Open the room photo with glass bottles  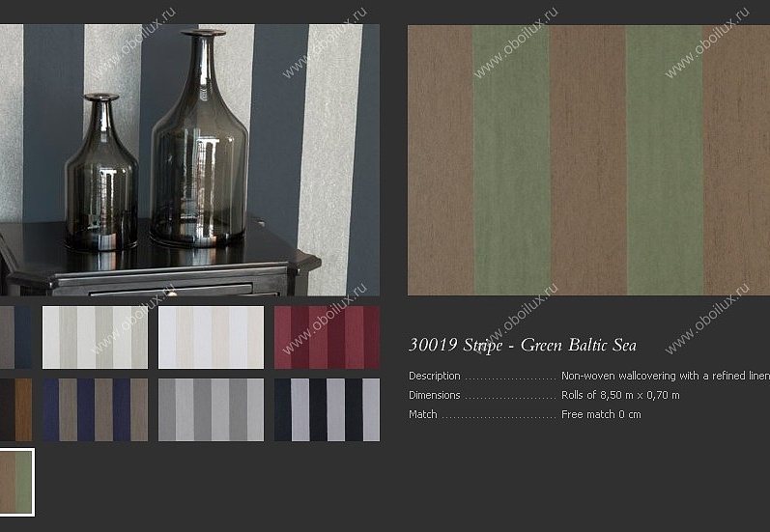click(189, 160)
